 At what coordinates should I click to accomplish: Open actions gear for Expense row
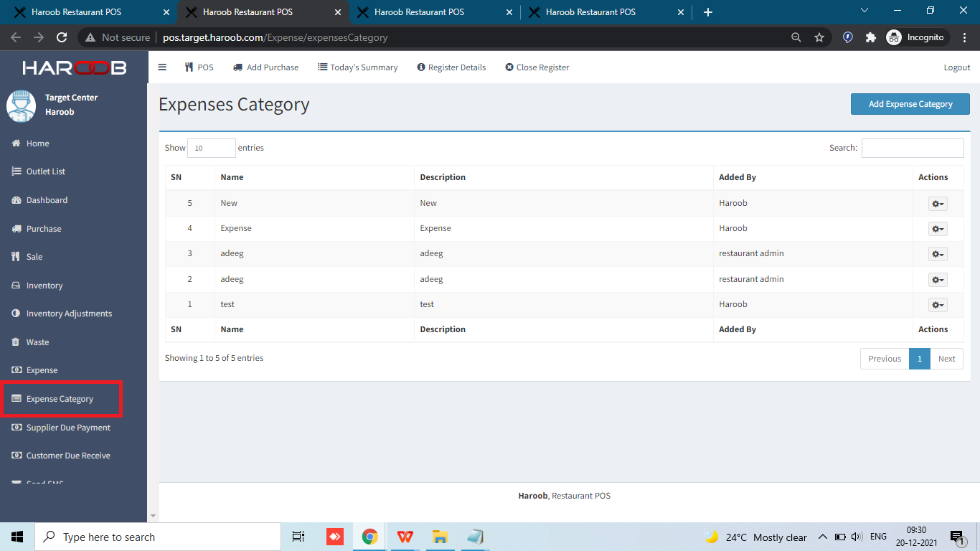(938, 229)
